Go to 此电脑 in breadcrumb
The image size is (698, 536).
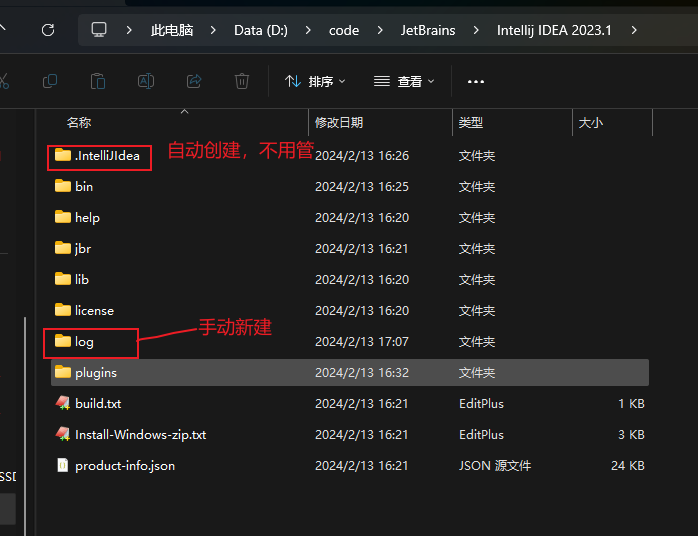172,30
